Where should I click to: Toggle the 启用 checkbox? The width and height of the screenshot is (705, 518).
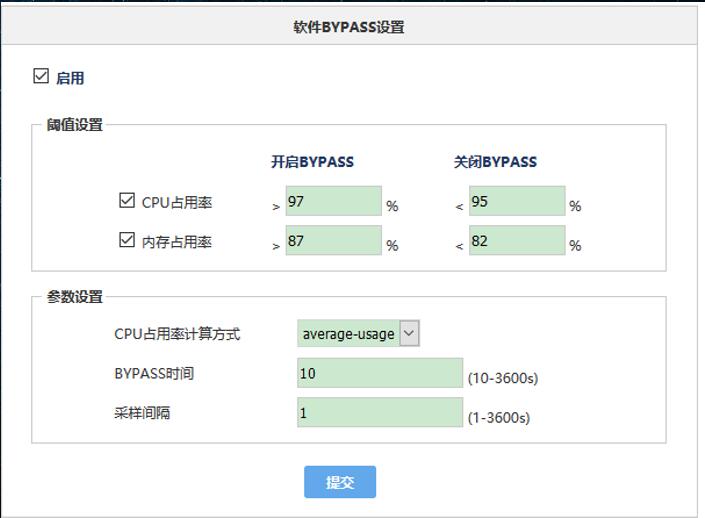pyautogui.click(x=41, y=77)
